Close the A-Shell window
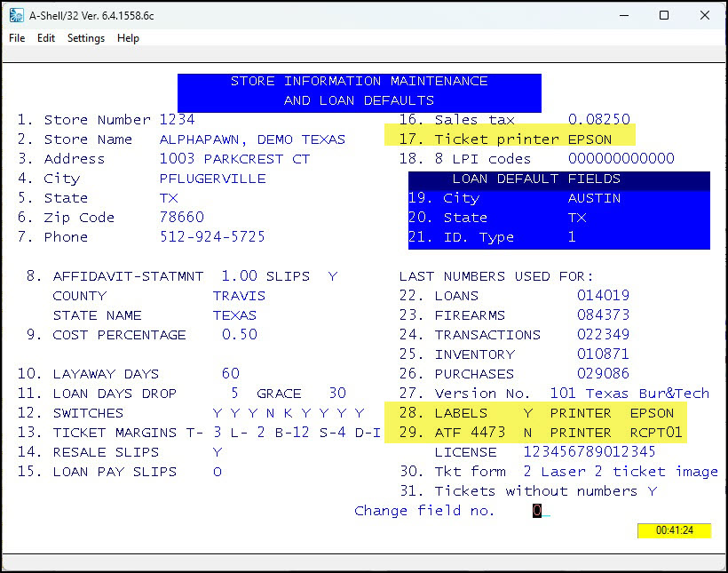This screenshot has height=573, width=728. (704, 15)
